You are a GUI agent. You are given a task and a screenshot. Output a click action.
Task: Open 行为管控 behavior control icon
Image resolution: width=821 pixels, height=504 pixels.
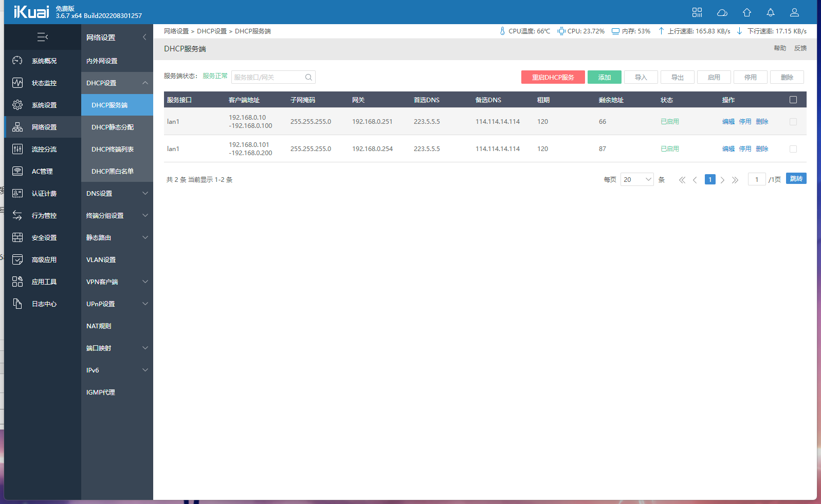point(17,215)
